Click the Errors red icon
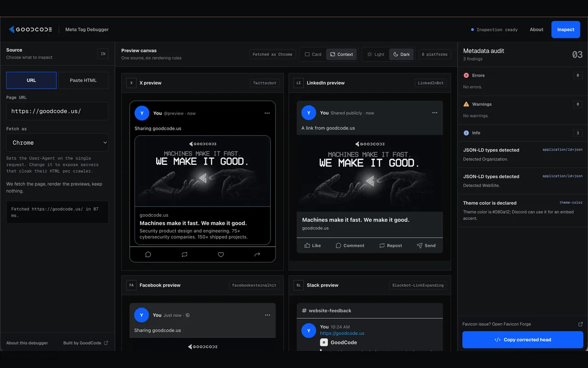This screenshot has height=368, width=588. pyautogui.click(x=466, y=75)
